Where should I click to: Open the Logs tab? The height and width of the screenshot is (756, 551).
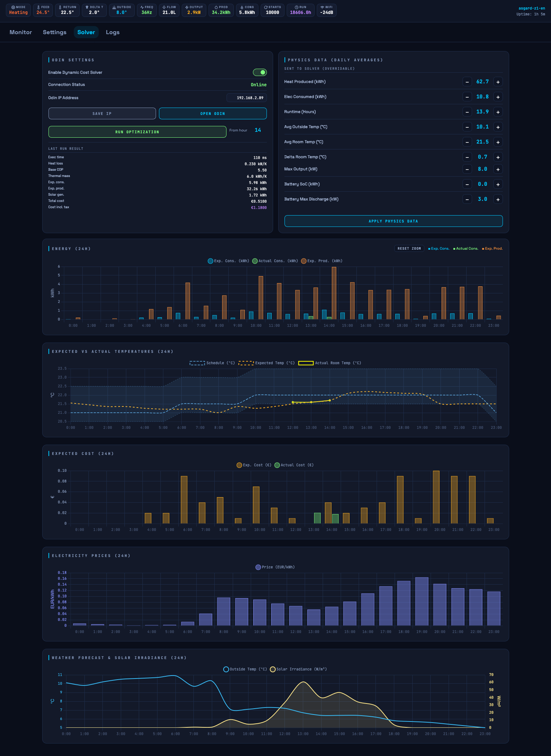pos(113,32)
